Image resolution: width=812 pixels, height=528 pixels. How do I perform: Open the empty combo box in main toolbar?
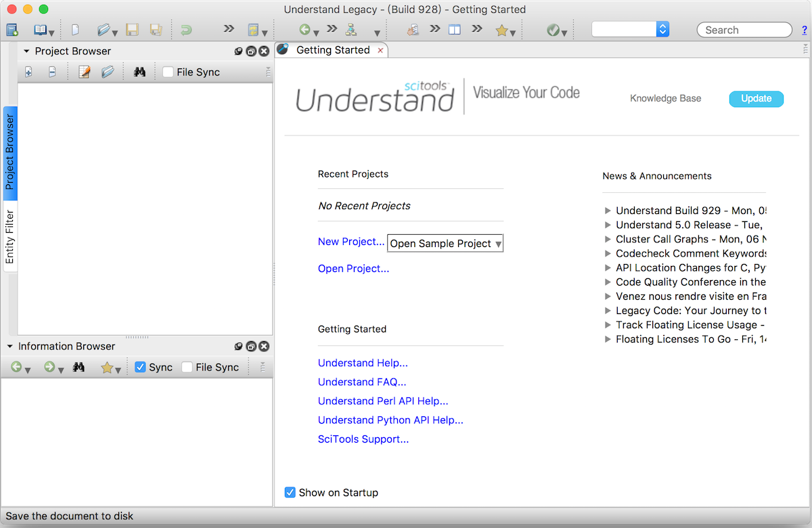[x=631, y=29]
